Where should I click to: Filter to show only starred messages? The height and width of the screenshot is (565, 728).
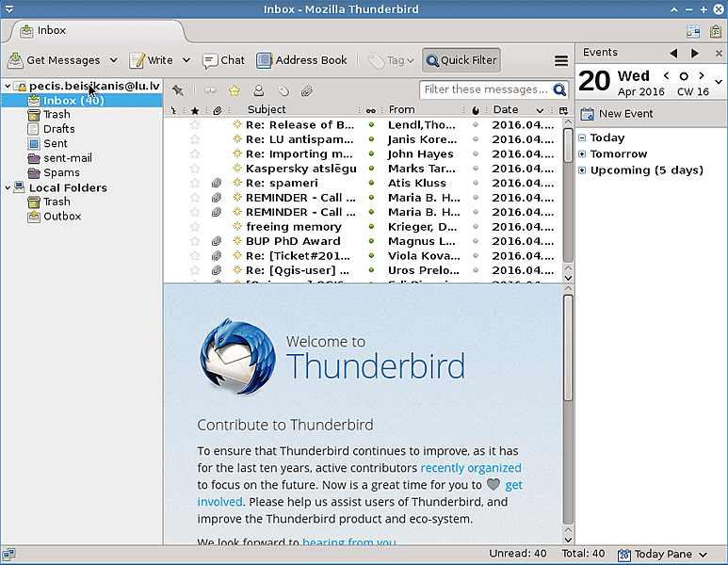pyautogui.click(x=235, y=90)
